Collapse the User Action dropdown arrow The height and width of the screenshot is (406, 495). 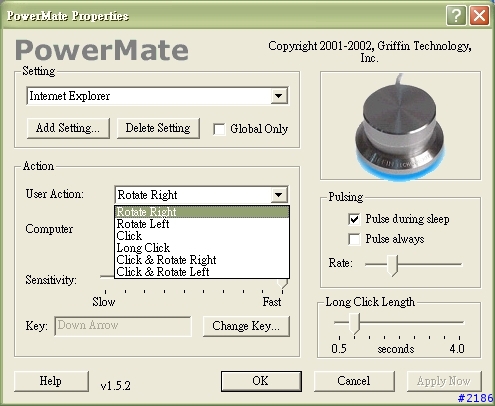coord(279,195)
